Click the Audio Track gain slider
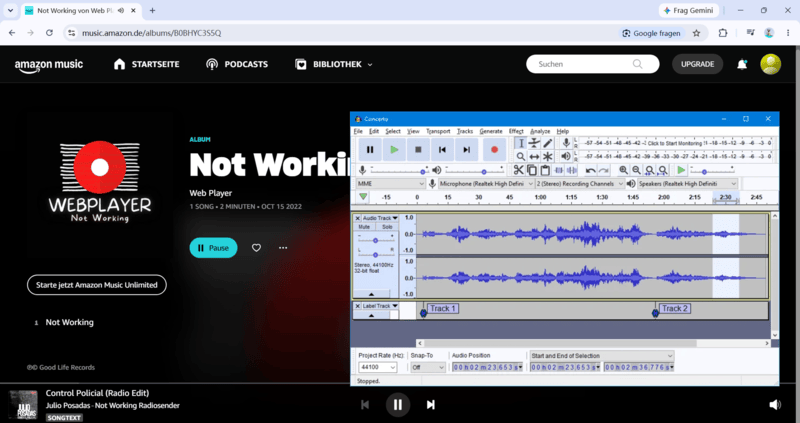Screen dimensions: 800x423 376,240
